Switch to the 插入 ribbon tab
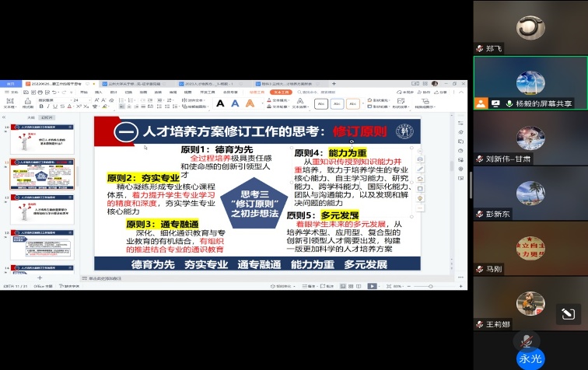Screen dimensions: 588x370 tap(98, 92)
